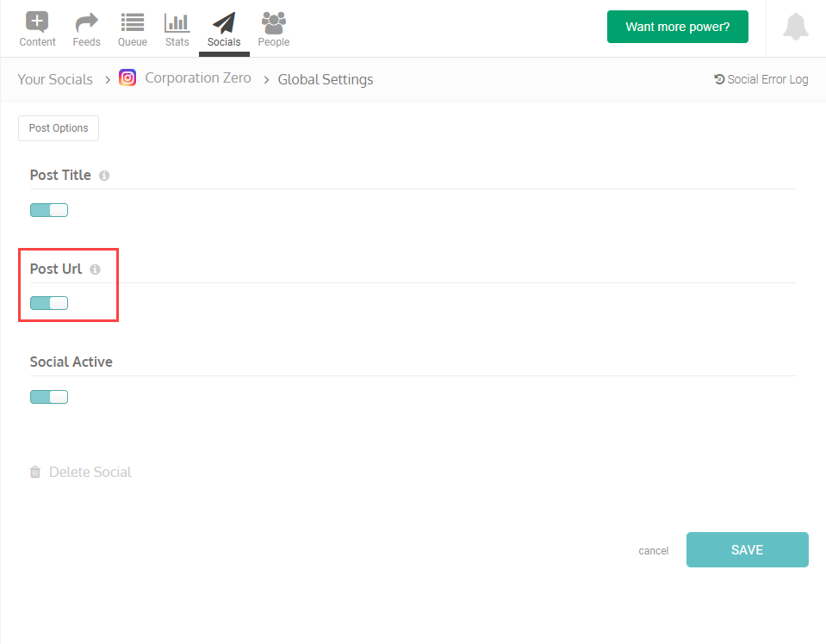Image resolution: width=826 pixels, height=644 pixels.
Task: Click info icon next to Post Title
Action: coord(104,176)
